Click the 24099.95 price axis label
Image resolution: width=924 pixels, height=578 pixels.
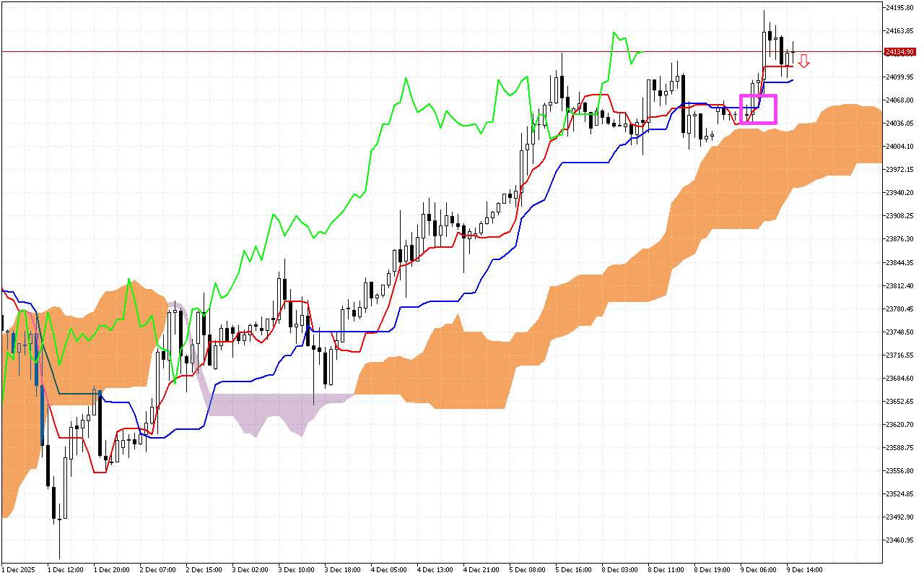click(x=899, y=77)
